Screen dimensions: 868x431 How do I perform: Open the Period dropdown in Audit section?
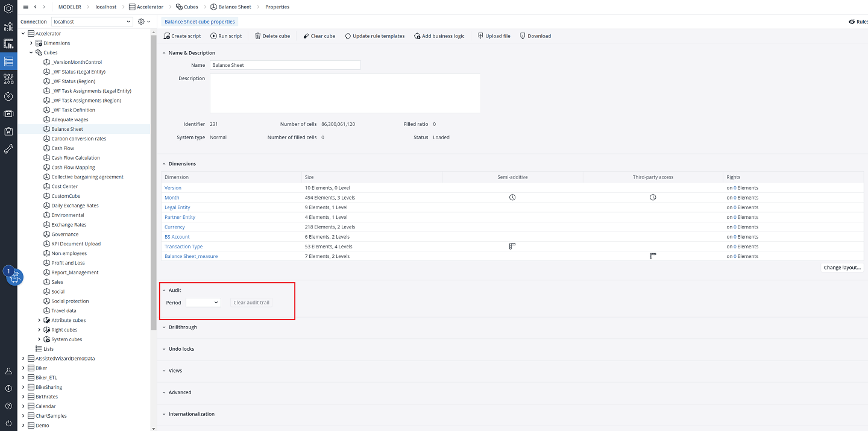[x=203, y=302]
